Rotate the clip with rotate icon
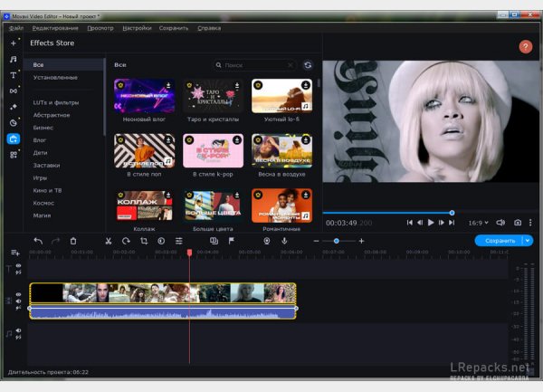 (x=126, y=241)
